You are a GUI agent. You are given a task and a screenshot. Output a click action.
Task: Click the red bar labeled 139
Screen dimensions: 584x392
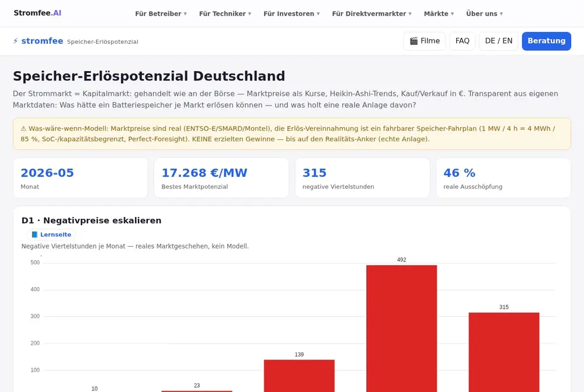[299, 376]
